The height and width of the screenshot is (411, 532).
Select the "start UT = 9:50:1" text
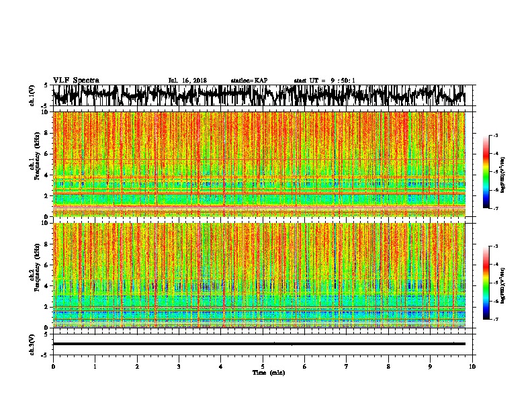[324, 81]
